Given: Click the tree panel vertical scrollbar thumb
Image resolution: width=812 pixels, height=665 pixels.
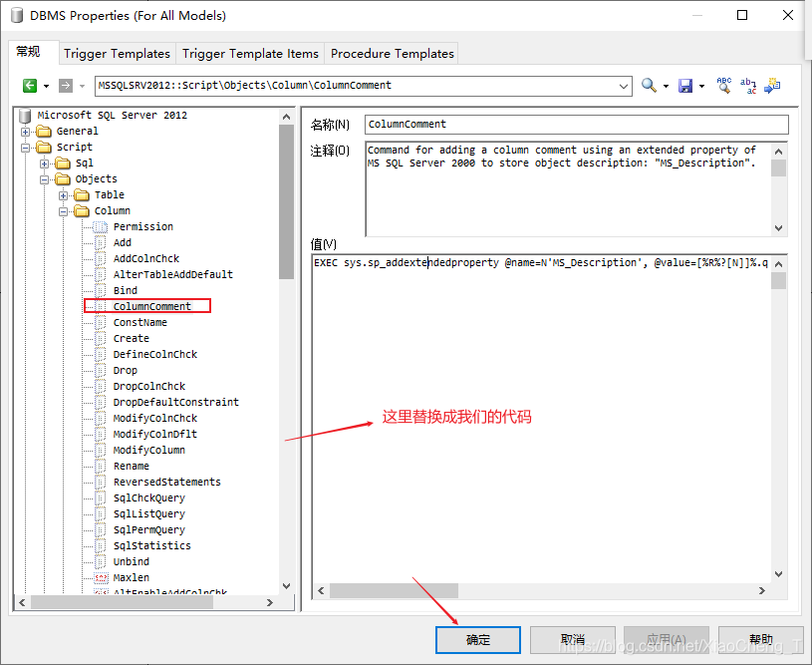Looking at the screenshot, I should [286, 202].
